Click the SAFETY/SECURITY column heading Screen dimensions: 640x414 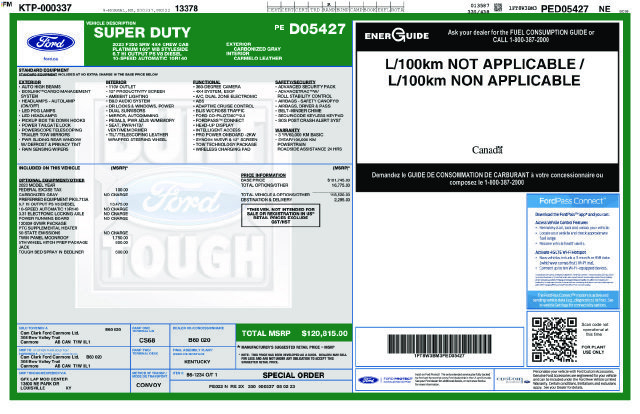[295, 82]
